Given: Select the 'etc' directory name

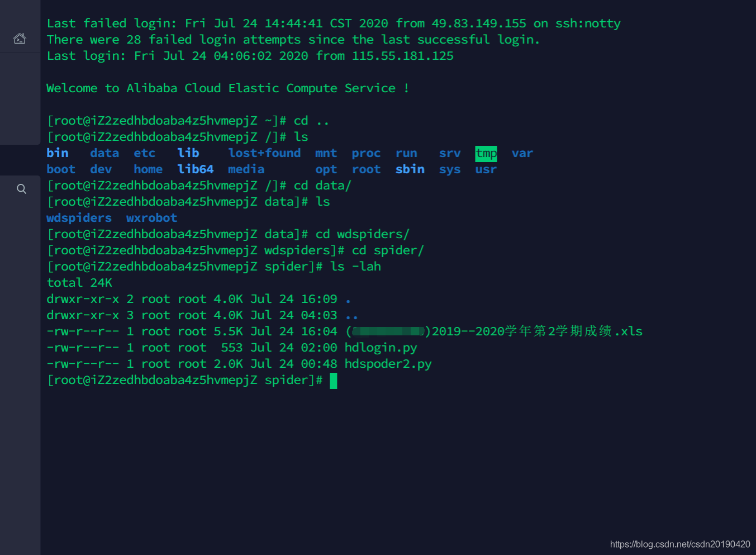Looking at the screenshot, I should coord(145,153).
